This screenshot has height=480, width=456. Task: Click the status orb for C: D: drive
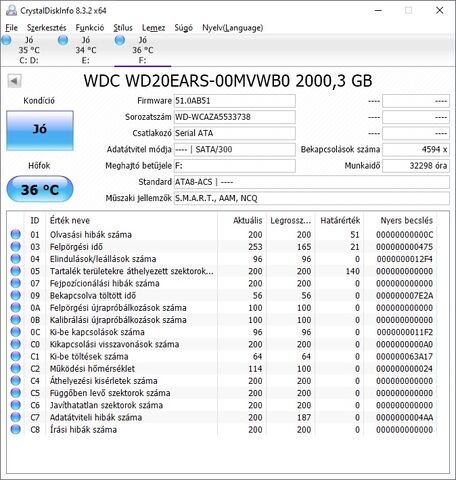coord(6,40)
